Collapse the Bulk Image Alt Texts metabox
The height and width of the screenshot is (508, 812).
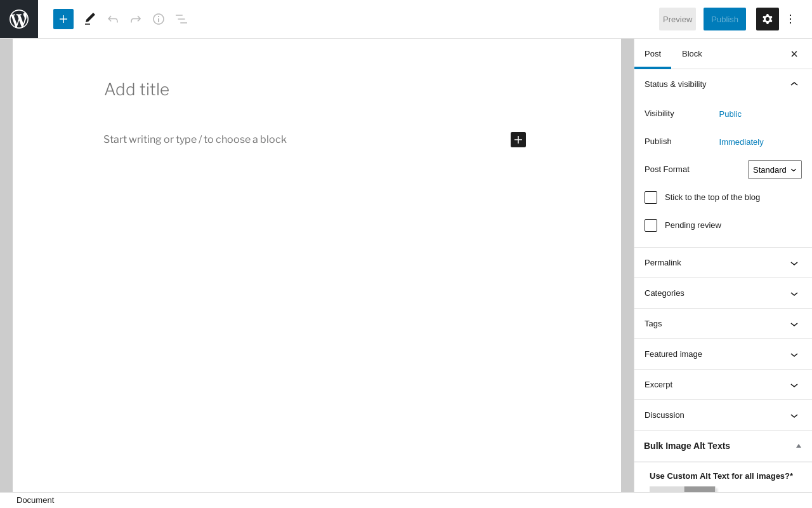tap(799, 446)
